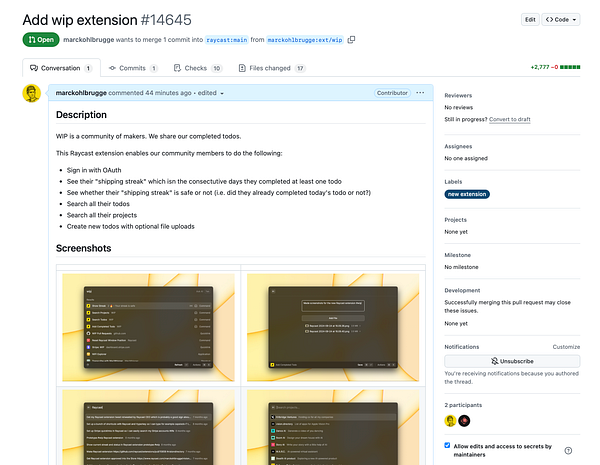This screenshot has width=600, height=465.
Task: Click the Unsubscribe notifications button
Action: [512, 361]
